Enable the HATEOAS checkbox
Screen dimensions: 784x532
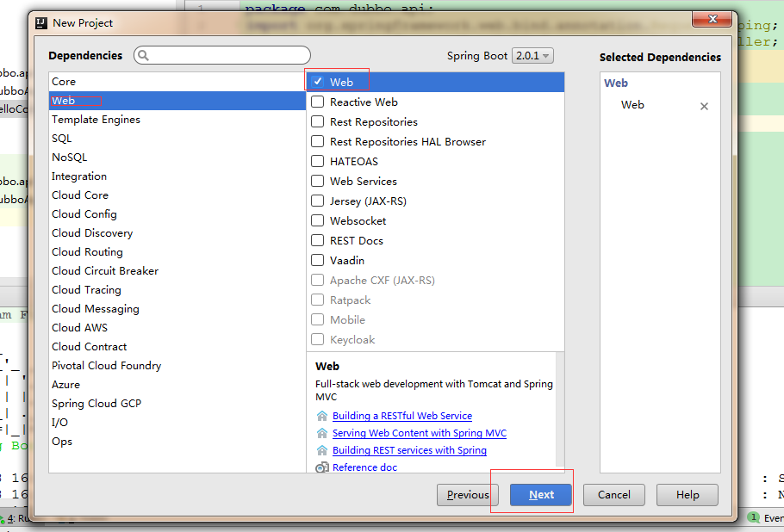point(318,161)
